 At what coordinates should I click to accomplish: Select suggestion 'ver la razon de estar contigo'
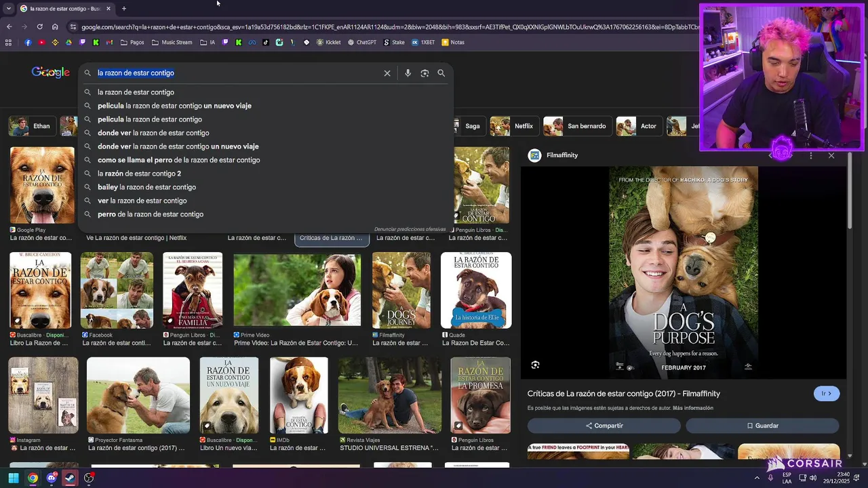142,201
